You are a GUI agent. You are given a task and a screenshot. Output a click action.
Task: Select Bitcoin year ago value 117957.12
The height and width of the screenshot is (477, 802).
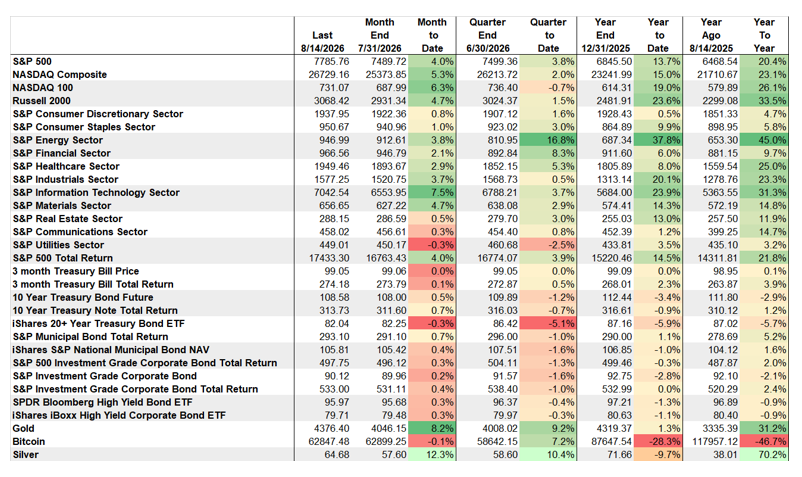point(713,442)
